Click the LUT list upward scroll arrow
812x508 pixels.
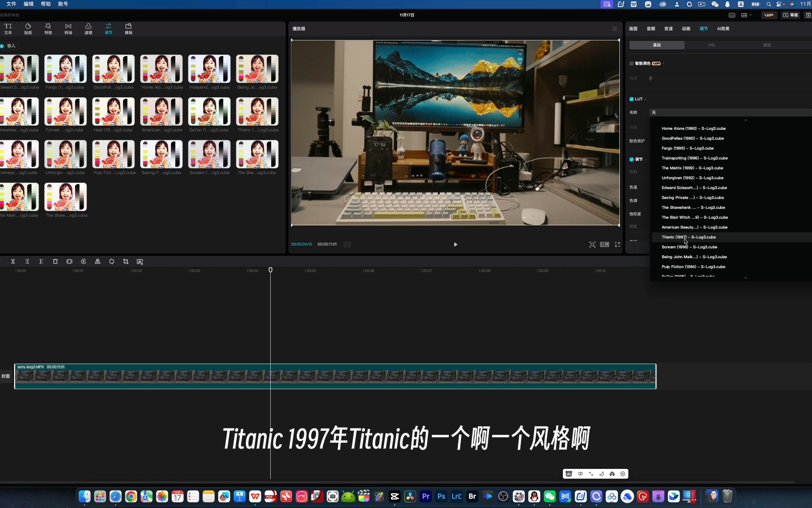(746, 120)
